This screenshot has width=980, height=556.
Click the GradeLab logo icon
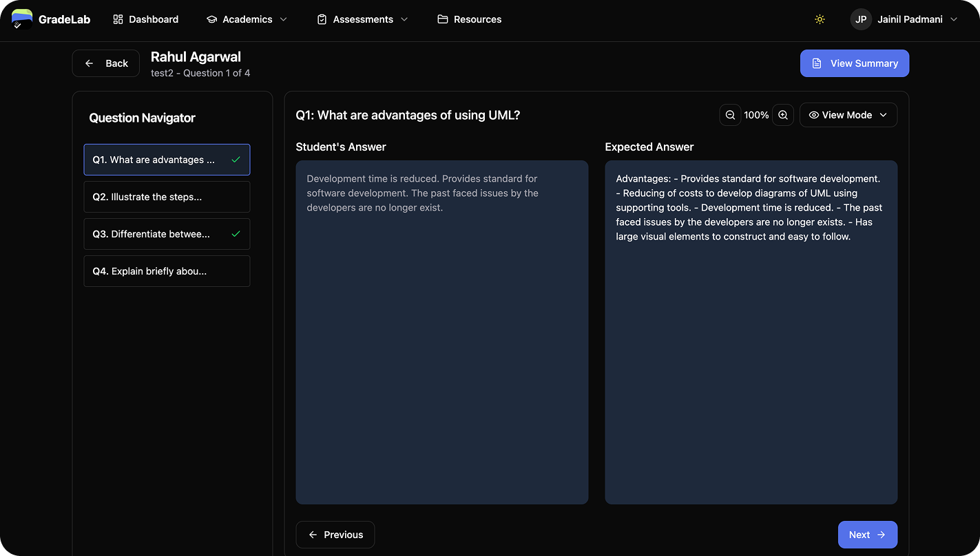pos(21,19)
